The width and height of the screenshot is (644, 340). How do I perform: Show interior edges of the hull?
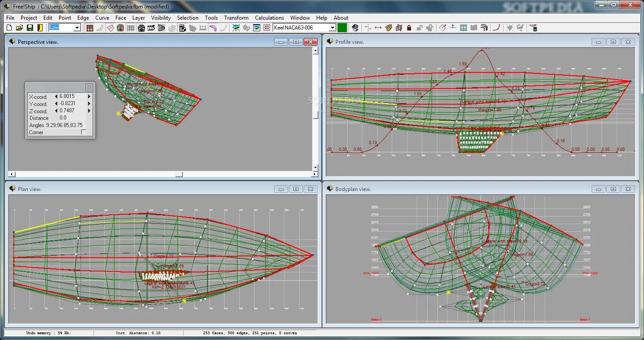[110, 27]
